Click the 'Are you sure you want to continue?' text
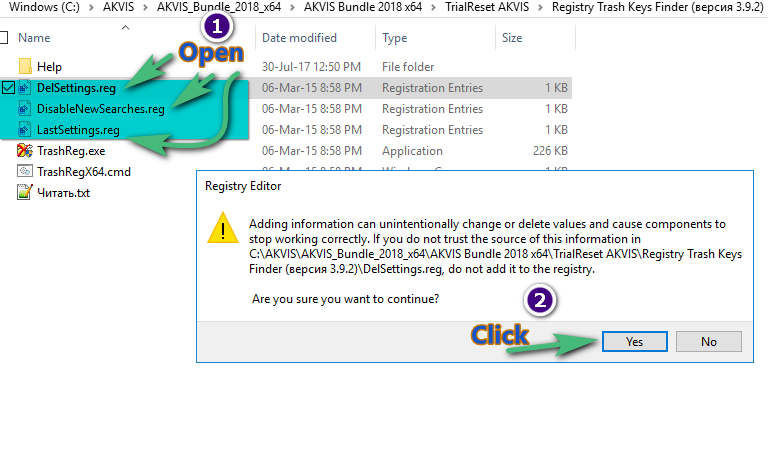768x463 pixels. tap(345, 299)
